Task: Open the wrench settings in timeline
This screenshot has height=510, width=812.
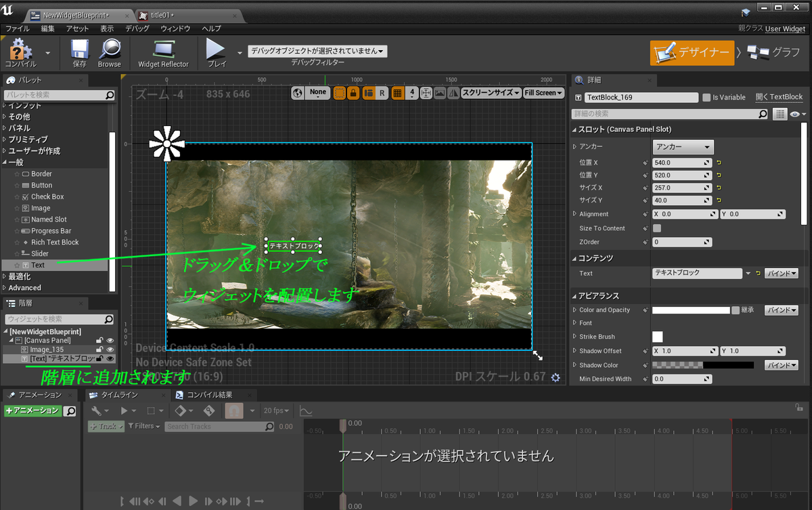Action: point(97,410)
